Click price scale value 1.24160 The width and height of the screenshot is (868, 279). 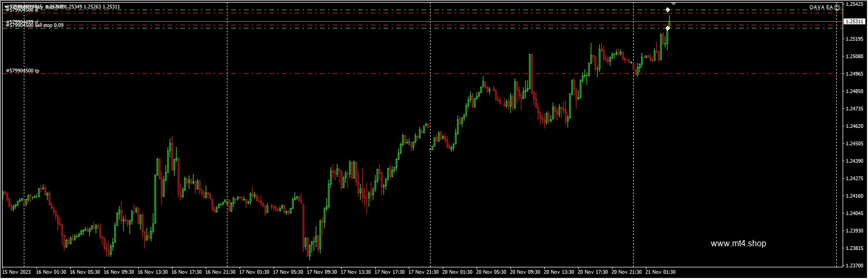(855, 196)
